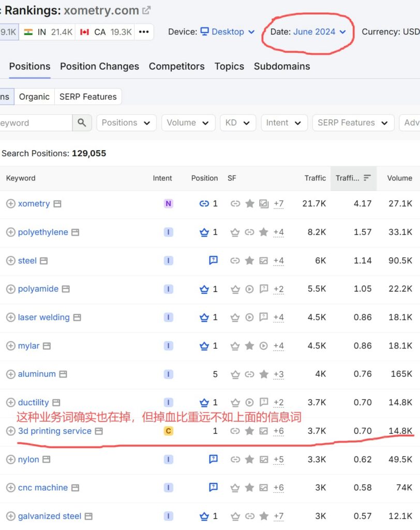Image resolution: width=420 pixels, height=530 pixels.
Task: Click the video SF icon in polyamide row
Action: click(x=249, y=289)
